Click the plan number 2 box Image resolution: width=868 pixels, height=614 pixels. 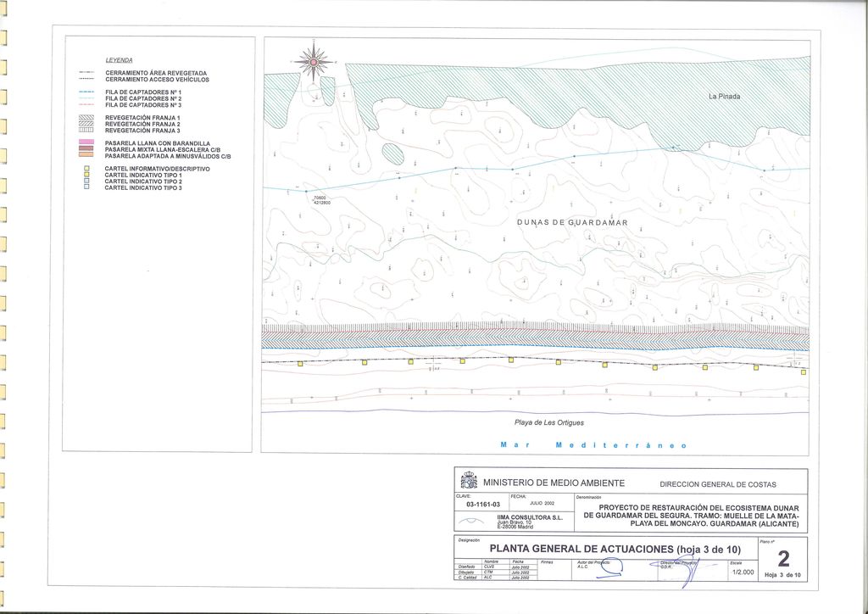coord(783,558)
